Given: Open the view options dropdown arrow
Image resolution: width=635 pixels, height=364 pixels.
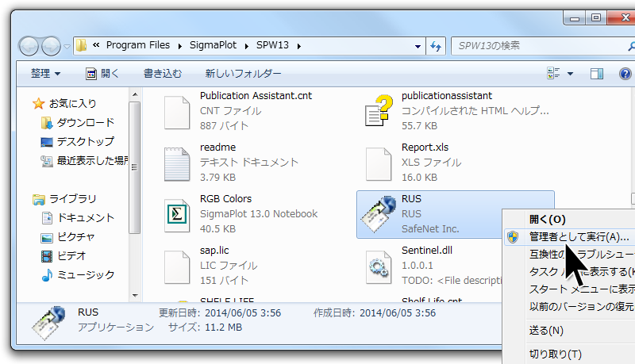Looking at the screenshot, I should (x=570, y=74).
